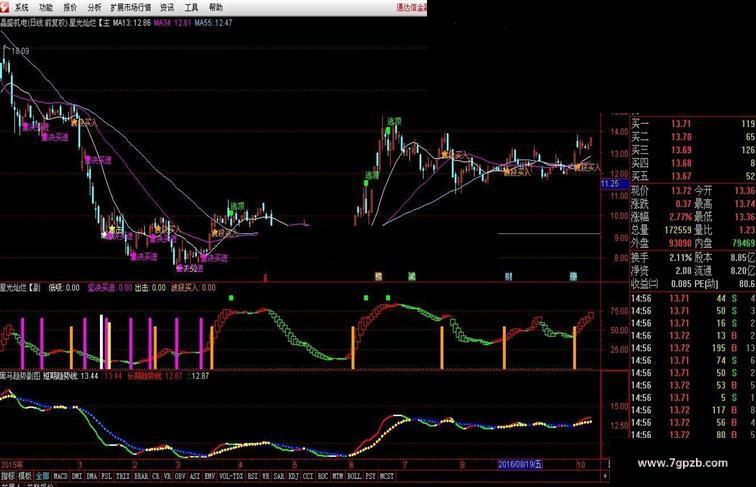Select the 指标 tab at bottom
Viewport: 756px width, 487px height.
pyautogui.click(x=8, y=476)
